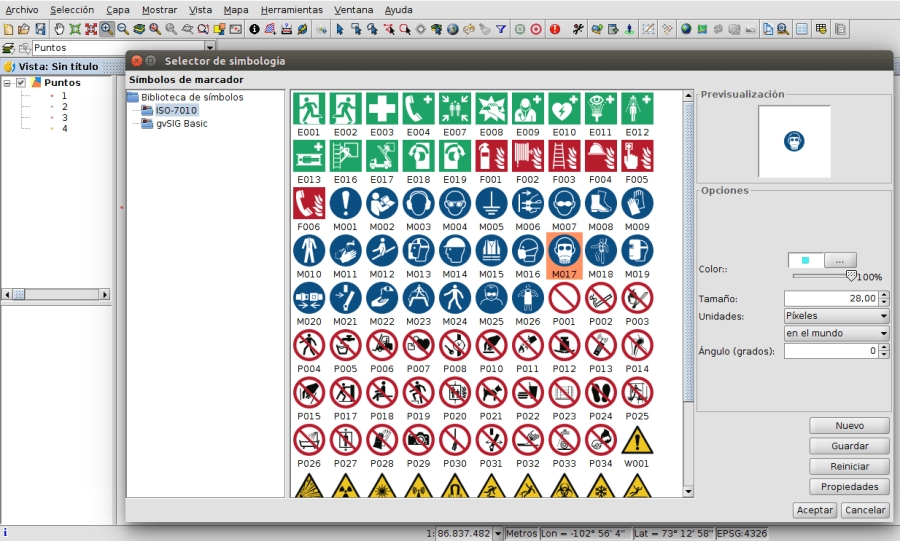This screenshot has height=541, width=900.
Task: Open the Píxeles units dropdown
Action: 836,315
